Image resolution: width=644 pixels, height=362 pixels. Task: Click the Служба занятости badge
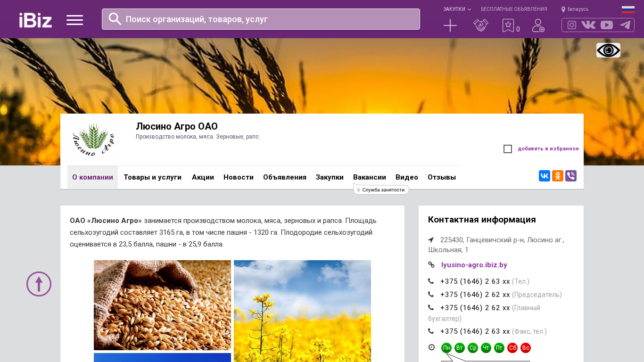pyautogui.click(x=381, y=189)
